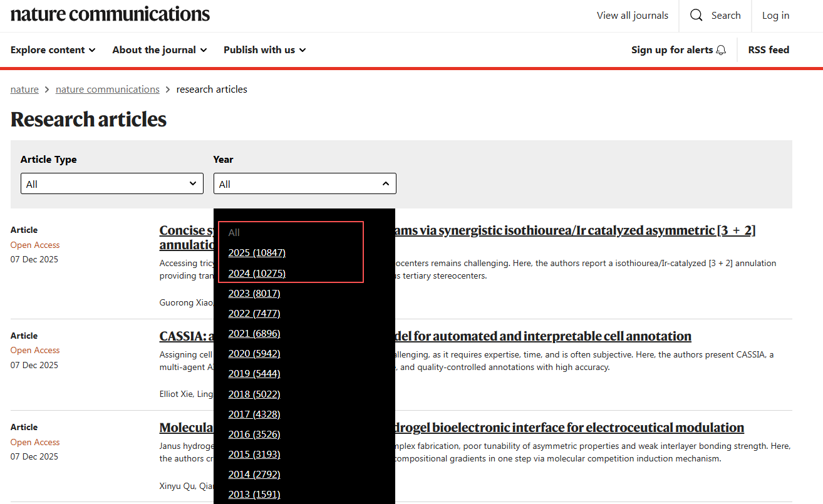Expand the Publish with us menu
Viewport: 823px width, 504px height.
[264, 50]
